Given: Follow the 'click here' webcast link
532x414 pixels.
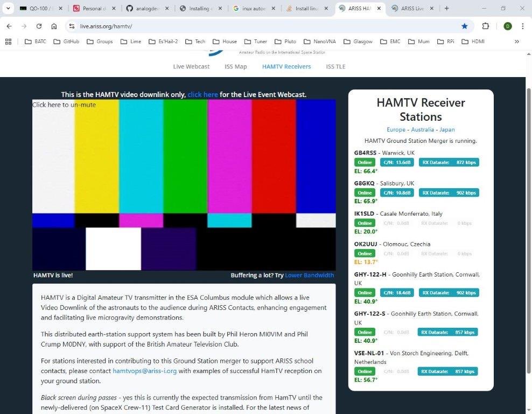Looking at the screenshot, I should pyautogui.click(x=202, y=94).
